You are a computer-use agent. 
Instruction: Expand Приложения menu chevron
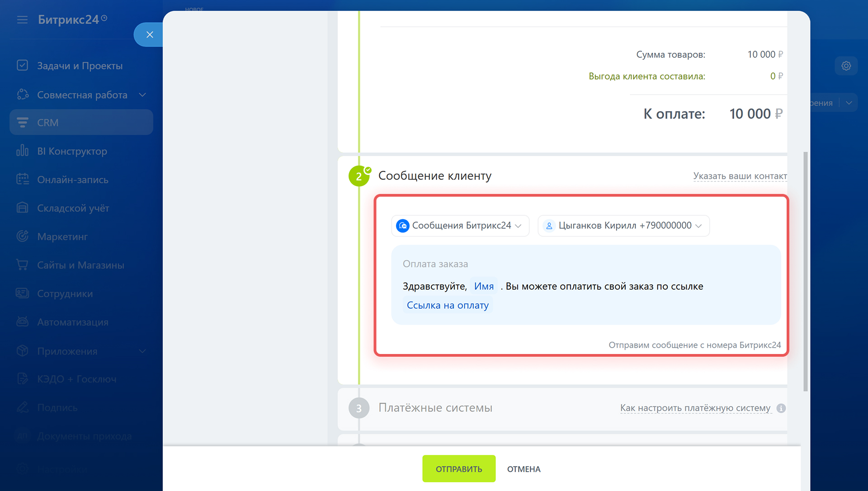pos(142,351)
